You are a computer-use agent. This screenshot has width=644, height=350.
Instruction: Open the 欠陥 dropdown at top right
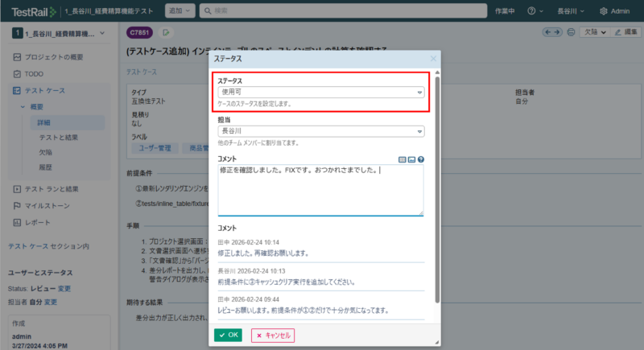tap(595, 32)
